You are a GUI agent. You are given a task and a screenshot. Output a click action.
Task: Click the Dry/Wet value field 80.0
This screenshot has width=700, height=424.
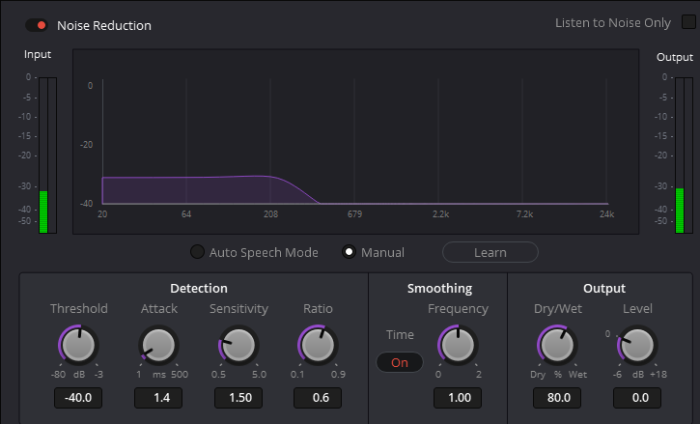click(557, 398)
